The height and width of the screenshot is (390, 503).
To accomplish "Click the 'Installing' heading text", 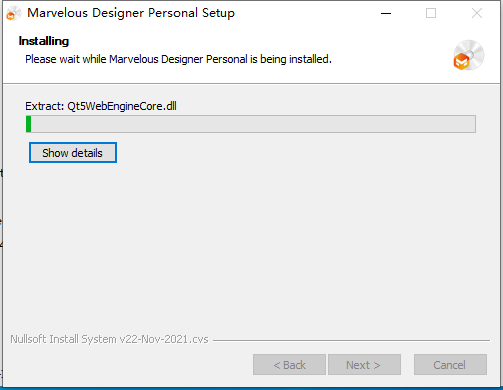I will click(x=44, y=41).
